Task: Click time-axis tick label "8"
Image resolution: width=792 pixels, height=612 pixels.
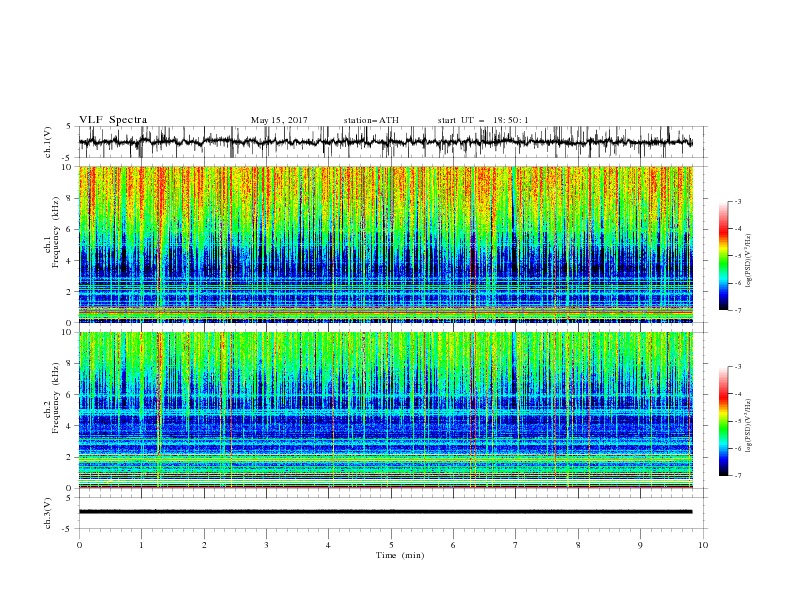Action: pos(578,545)
